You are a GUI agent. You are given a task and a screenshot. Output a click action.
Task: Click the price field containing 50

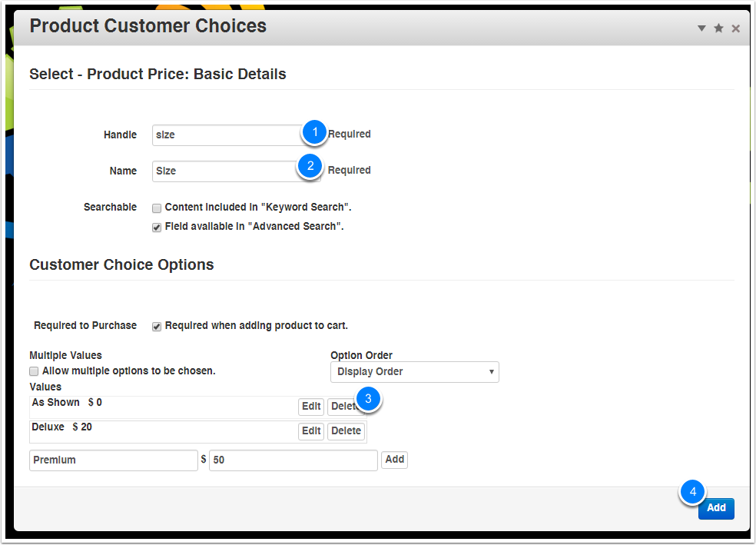point(293,460)
